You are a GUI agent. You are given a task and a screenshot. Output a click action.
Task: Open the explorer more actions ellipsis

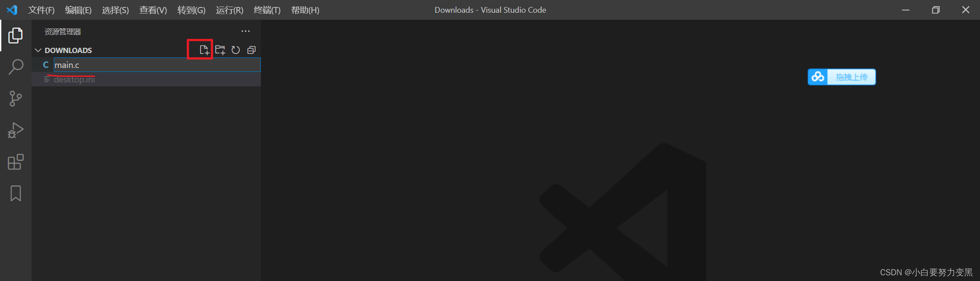pyautogui.click(x=246, y=31)
